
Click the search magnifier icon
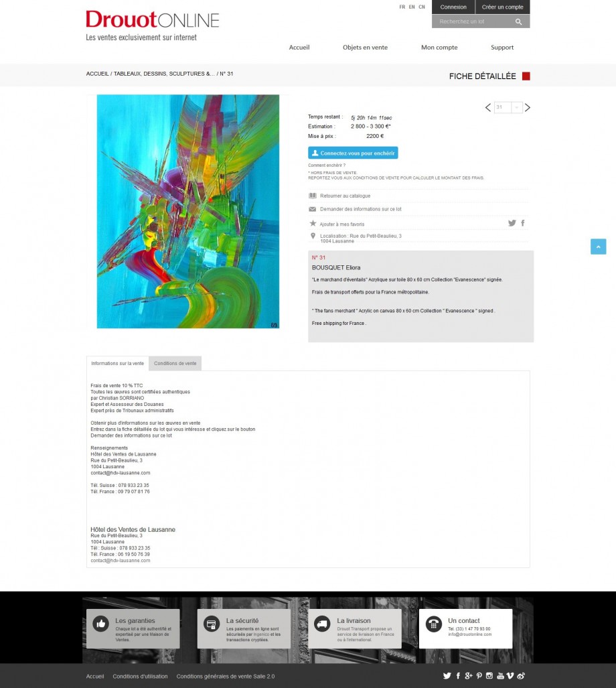pyautogui.click(x=518, y=21)
